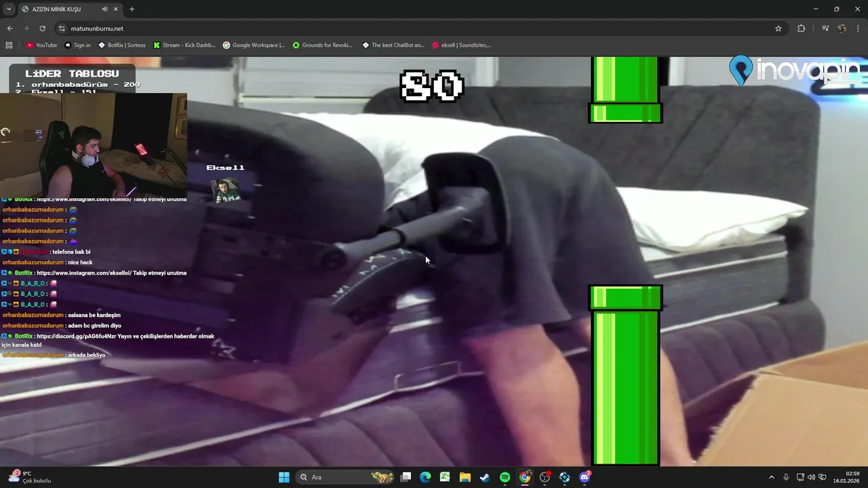Click the 'arkada bekliyo' chat message
The image size is (868, 488).
point(86,355)
